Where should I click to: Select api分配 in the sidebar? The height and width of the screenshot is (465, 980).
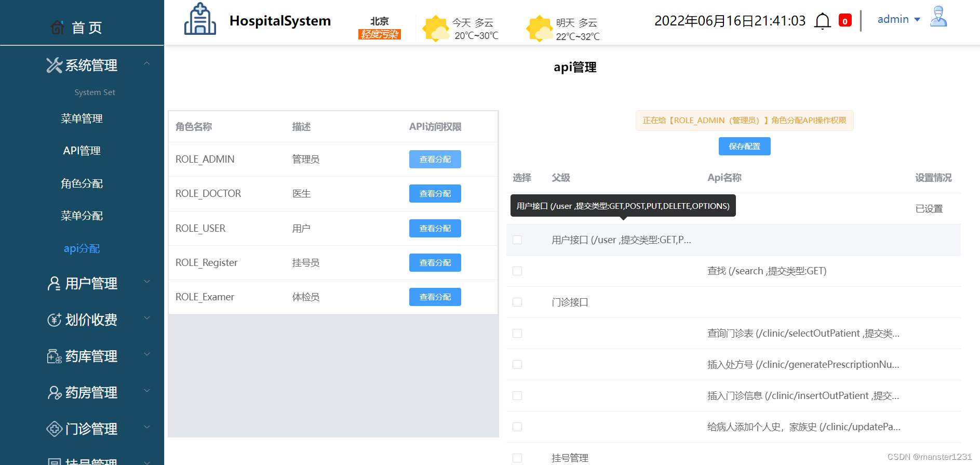click(82, 248)
